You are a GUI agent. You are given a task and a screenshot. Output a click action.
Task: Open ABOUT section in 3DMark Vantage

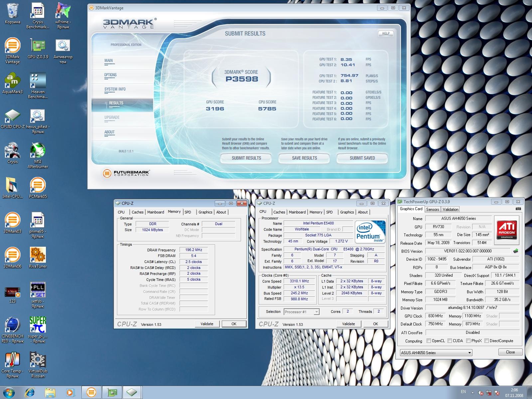click(x=109, y=132)
